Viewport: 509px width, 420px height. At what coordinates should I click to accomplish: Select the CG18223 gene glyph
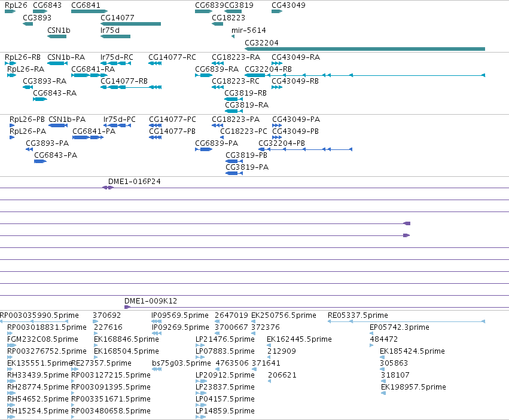(218, 24)
